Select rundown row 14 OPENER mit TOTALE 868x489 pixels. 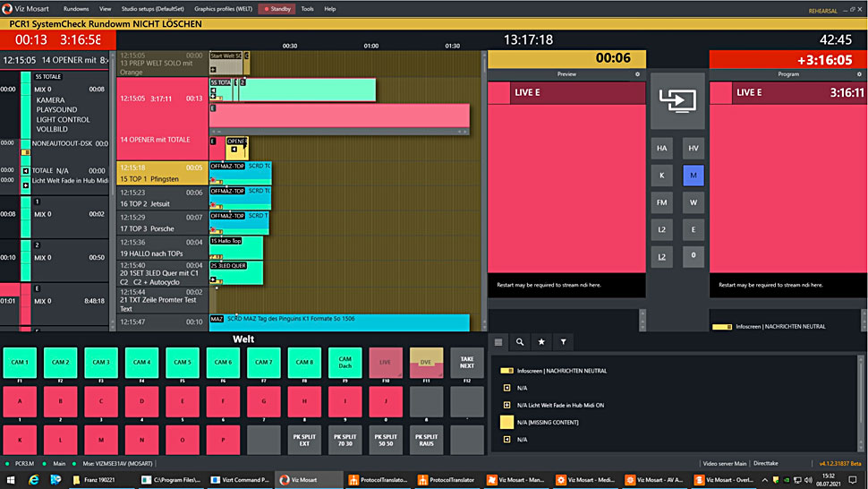coord(162,119)
